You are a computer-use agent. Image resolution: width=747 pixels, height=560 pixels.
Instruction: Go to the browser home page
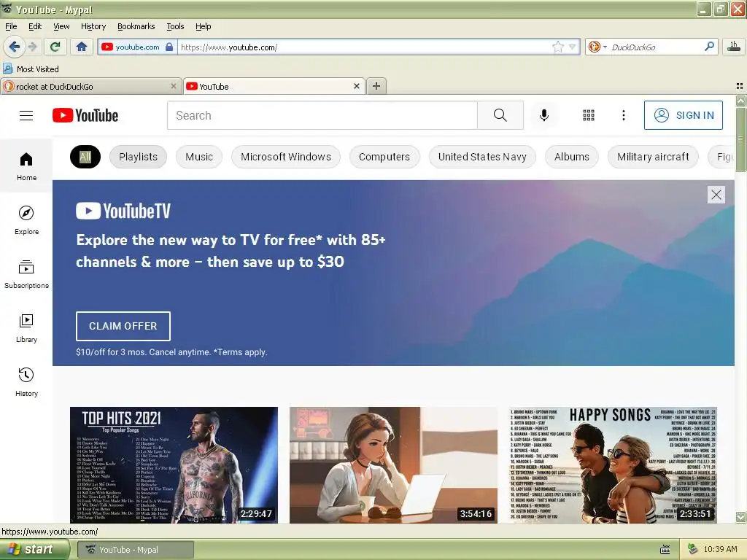[x=82, y=47]
